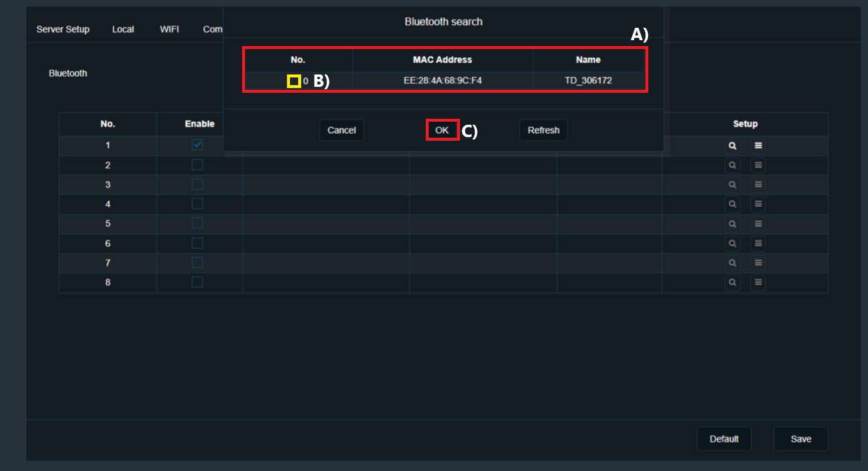Save the Bluetooth settings

coord(801,439)
